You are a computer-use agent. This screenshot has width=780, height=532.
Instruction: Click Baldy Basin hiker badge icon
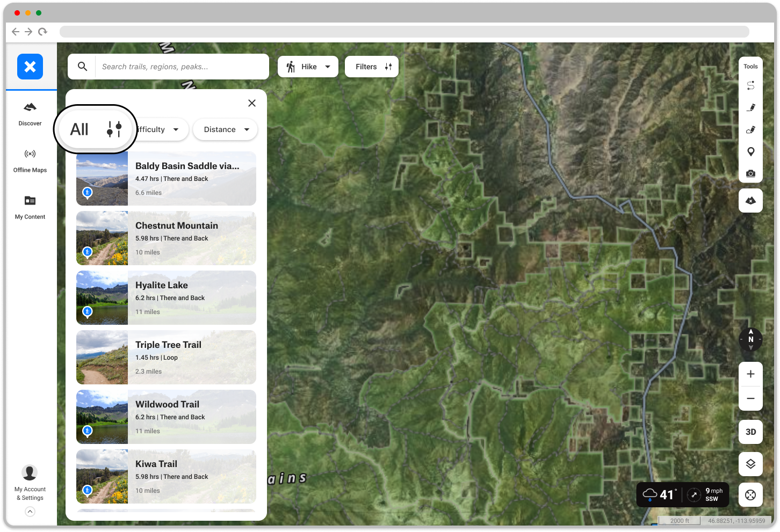[x=87, y=192]
